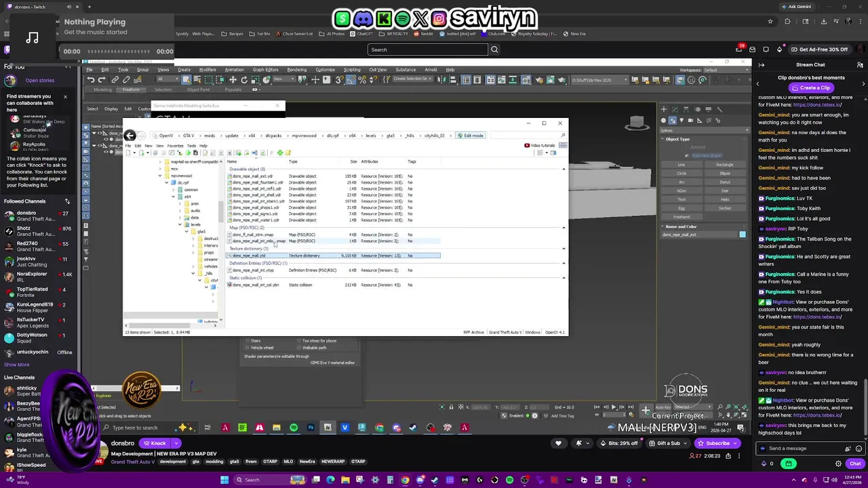The image size is (868, 488).
Task: Follow heart icon for donsbro channel
Action: click(x=558, y=443)
